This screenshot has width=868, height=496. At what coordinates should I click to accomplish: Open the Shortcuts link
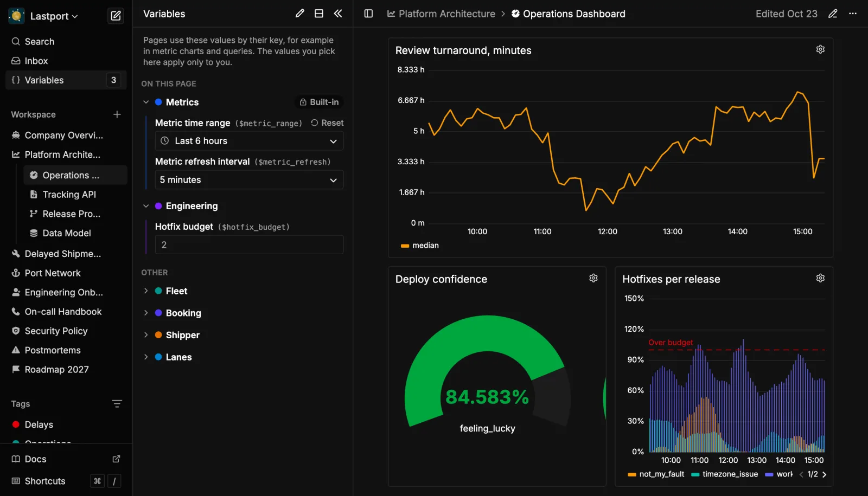coord(39,481)
